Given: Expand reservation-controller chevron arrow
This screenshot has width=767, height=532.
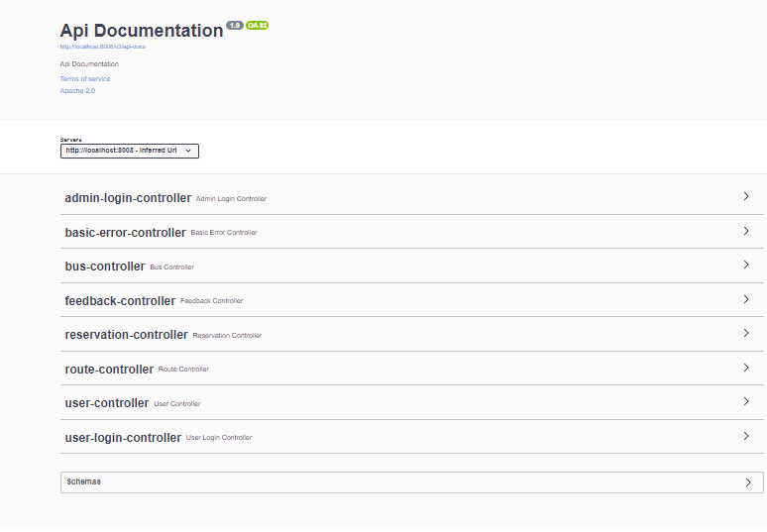Looking at the screenshot, I should pyautogui.click(x=746, y=333).
